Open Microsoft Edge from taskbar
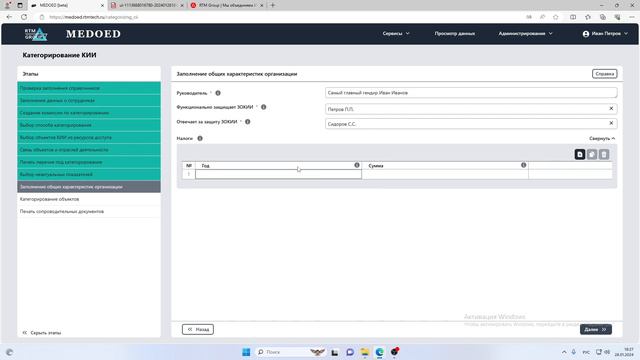 380,352
